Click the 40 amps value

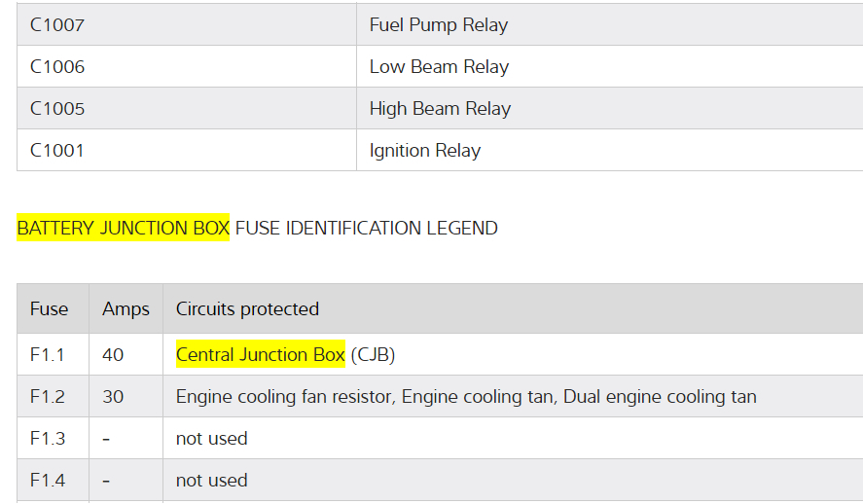[113, 355]
